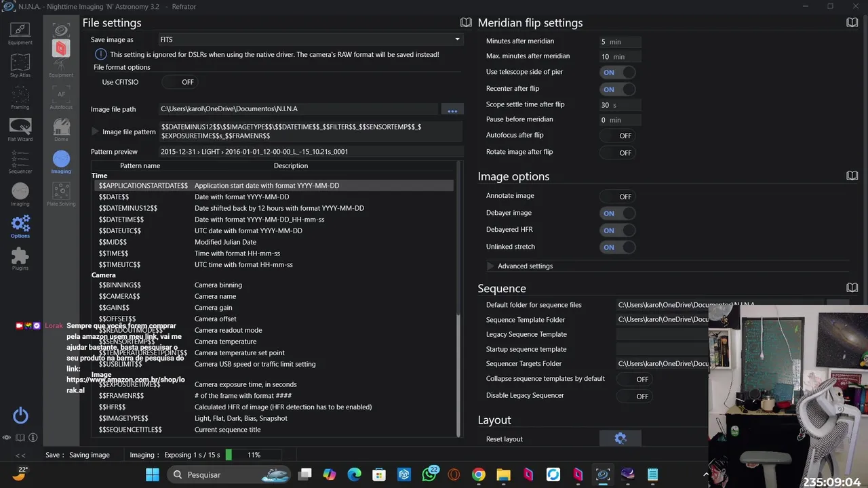Click the Legacy Sequence Template field
Image resolution: width=868 pixels, height=488 pixels.
pyautogui.click(x=663, y=334)
